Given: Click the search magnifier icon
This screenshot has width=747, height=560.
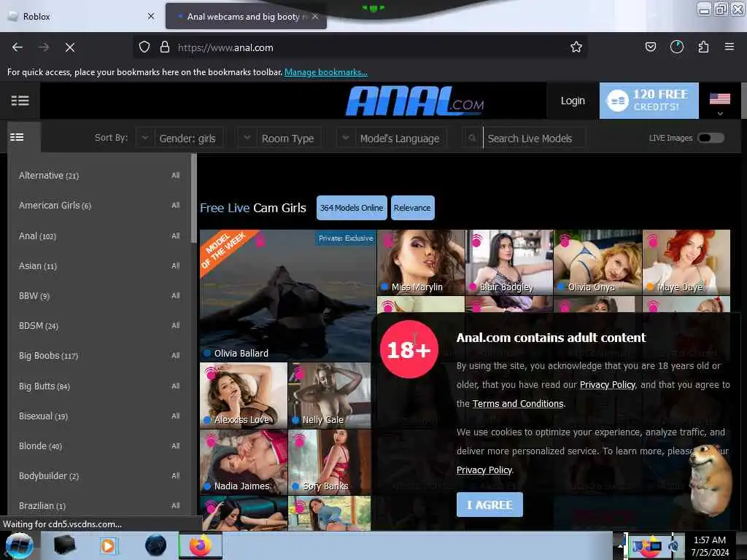Looking at the screenshot, I should click(x=472, y=138).
